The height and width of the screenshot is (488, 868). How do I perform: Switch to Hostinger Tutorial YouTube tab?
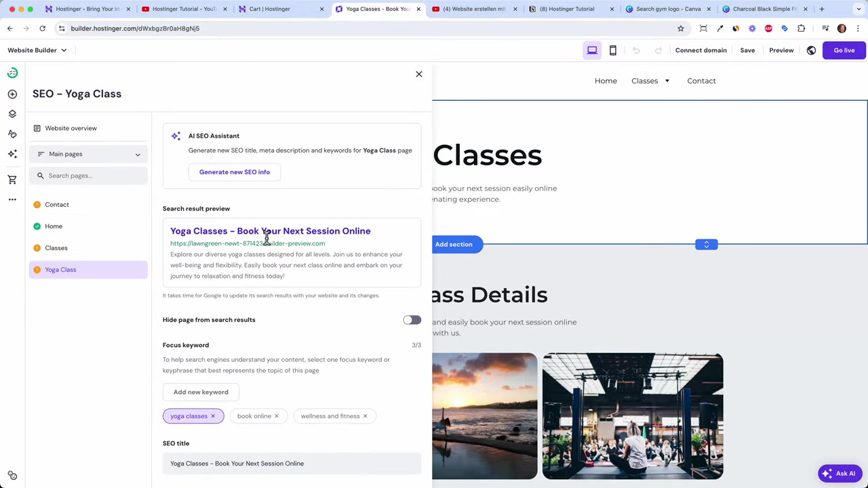tap(183, 9)
